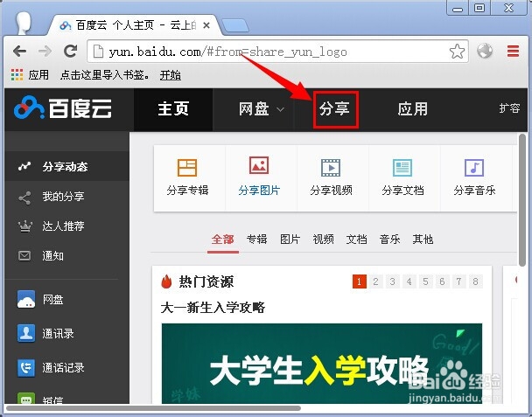This screenshot has width=532, height=417.
Task: Click the horizontal scrollbar at bottom
Action: tap(153, 408)
